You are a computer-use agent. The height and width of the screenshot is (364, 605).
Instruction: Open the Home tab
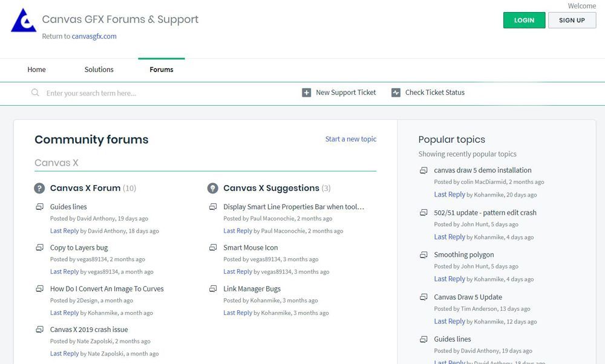37,70
